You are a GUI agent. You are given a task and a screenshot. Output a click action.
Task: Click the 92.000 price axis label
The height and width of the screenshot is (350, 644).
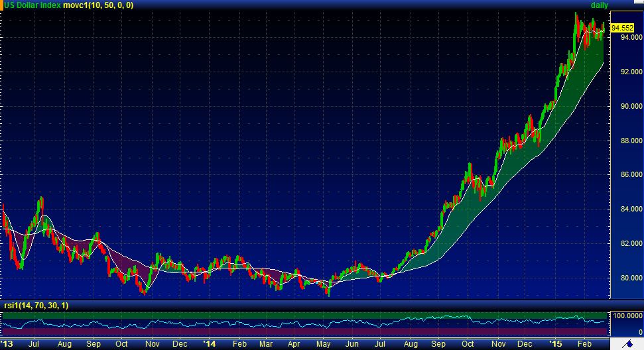[x=627, y=72]
